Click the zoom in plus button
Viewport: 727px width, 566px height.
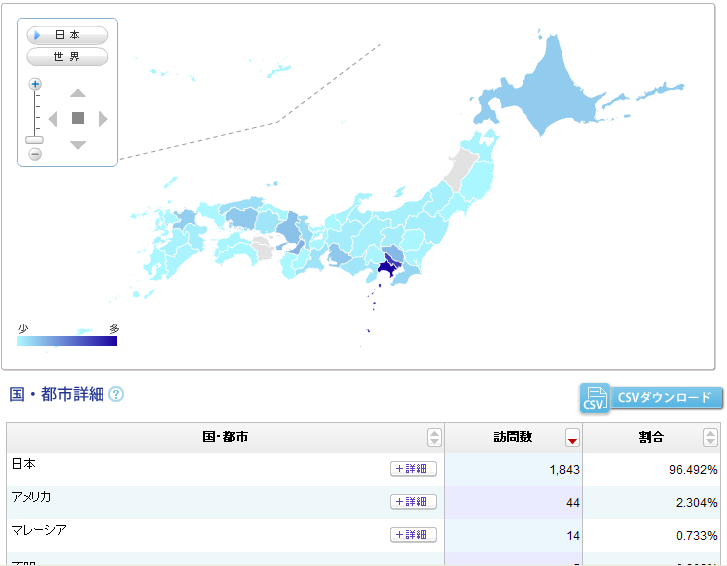pyautogui.click(x=35, y=85)
